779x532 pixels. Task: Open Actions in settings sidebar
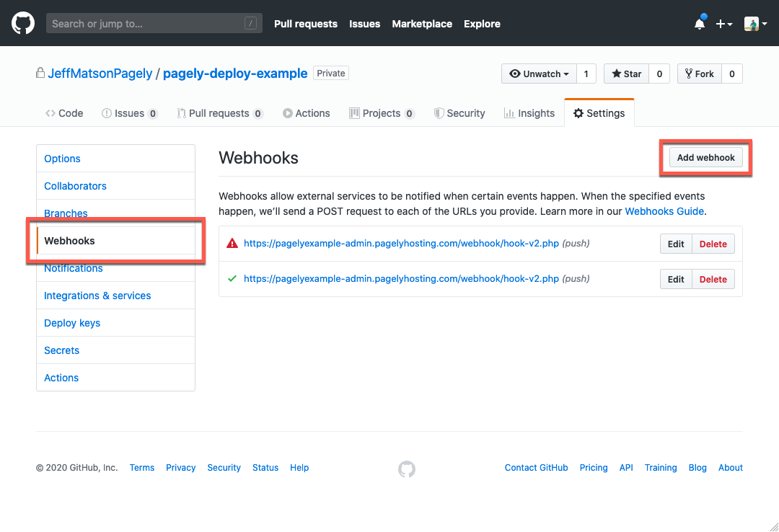[115, 378]
